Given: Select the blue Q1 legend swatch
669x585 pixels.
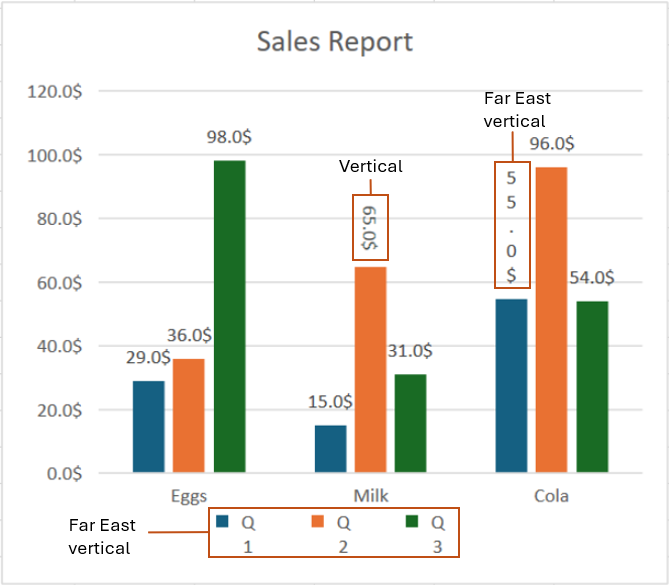Looking at the screenshot, I should click(x=222, y=521).
